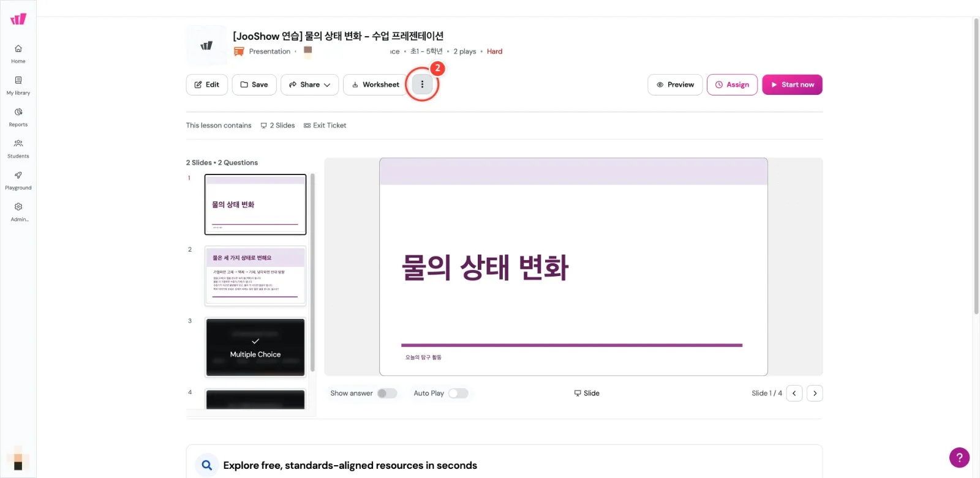
Task: Download the Worksheet
Action: [375, 84]
